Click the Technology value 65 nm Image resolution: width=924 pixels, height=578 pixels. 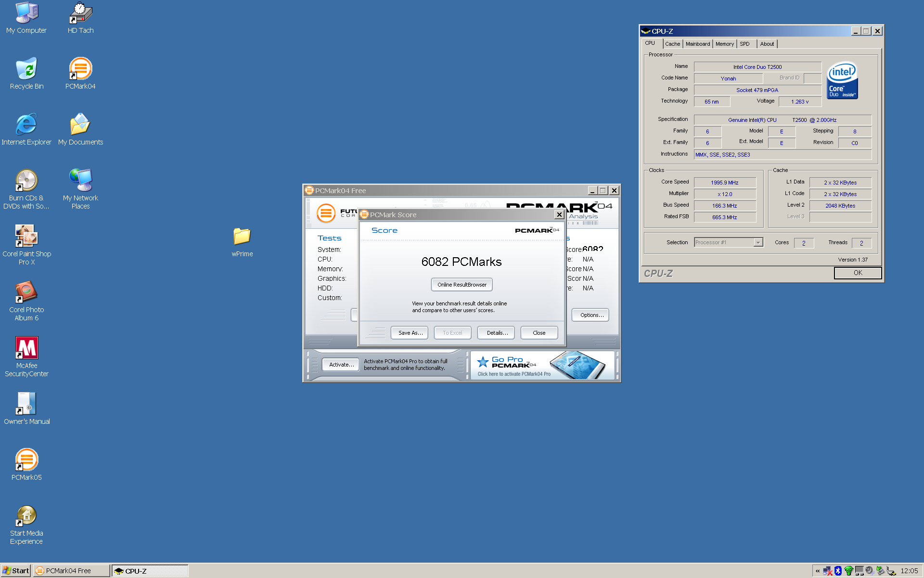point(712,102)
